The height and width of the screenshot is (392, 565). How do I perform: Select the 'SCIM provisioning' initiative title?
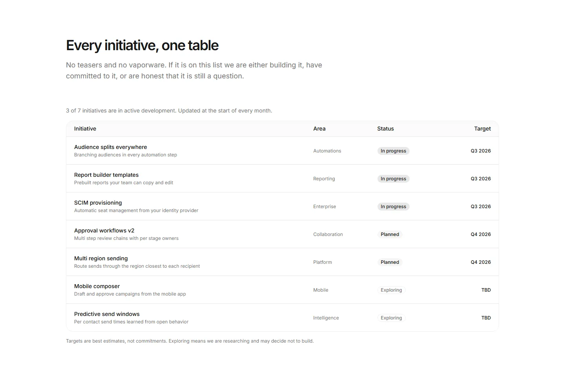[98, 203]
